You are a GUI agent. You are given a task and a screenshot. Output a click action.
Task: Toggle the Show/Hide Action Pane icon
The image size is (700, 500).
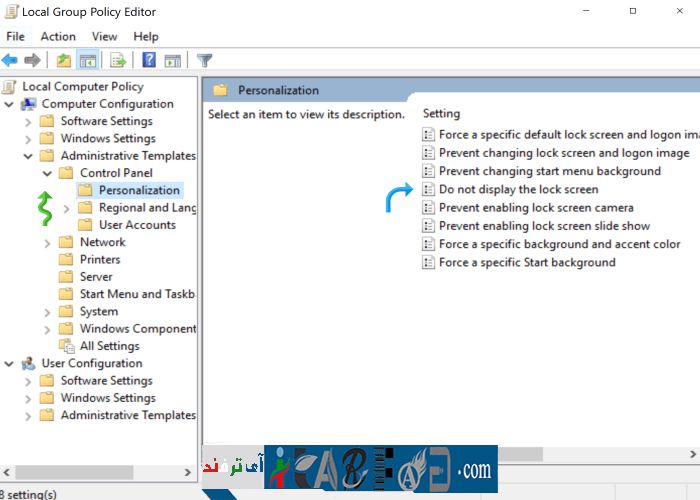172,60
